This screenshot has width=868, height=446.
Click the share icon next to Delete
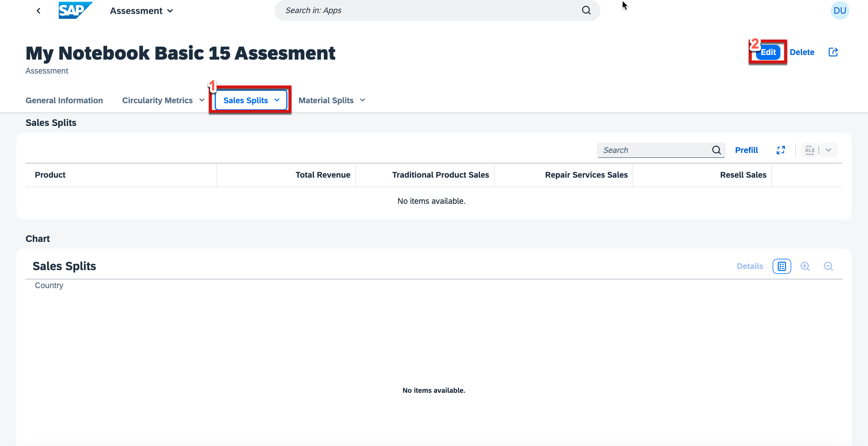pos(833,52)
